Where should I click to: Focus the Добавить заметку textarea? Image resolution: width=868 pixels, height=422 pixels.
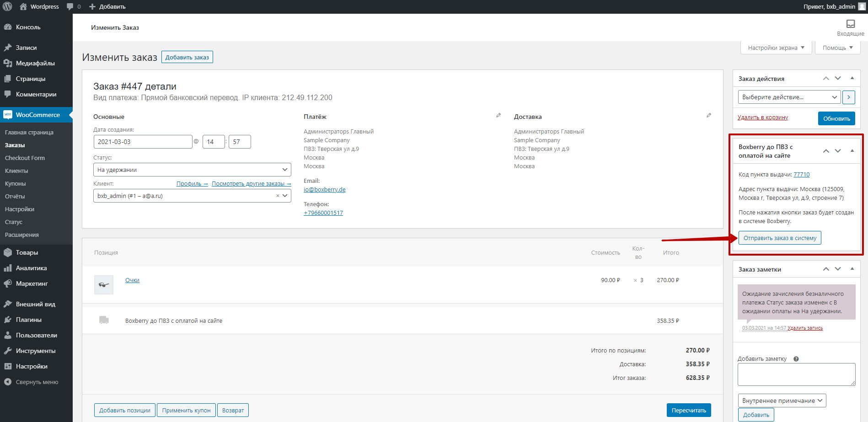pos(796,374)
